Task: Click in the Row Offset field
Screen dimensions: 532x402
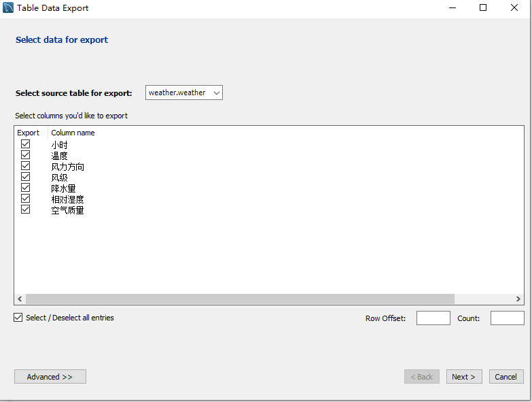Action: [x=433, y=318]
